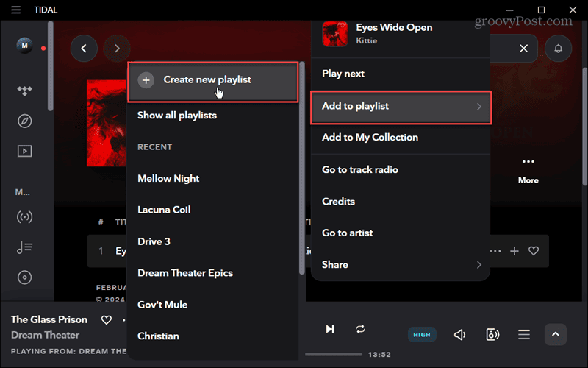588x368 pixels.
Task: Favorite The Glass Prison with heart icon
Action: point(107,320)
